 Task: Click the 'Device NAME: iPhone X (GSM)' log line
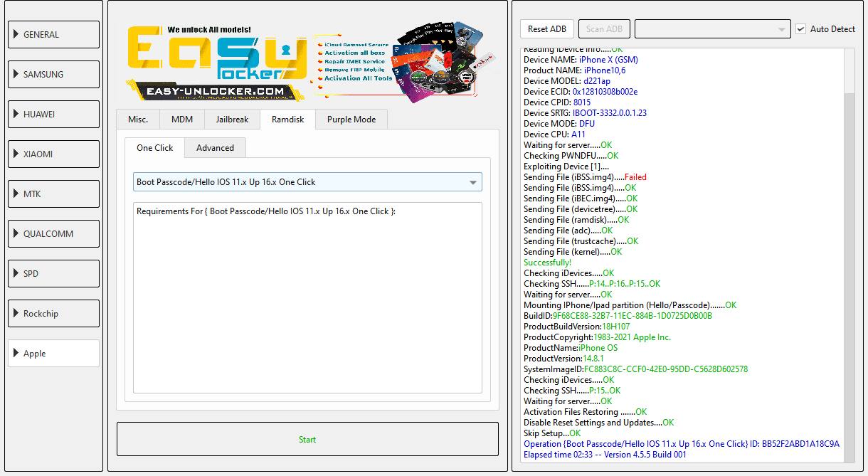tap(581, 59)
